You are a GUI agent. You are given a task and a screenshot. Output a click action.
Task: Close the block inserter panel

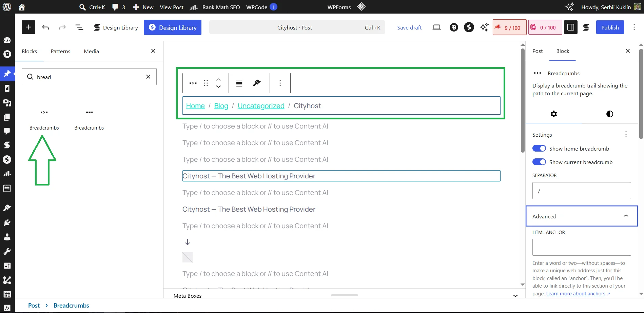pos(153,51)
